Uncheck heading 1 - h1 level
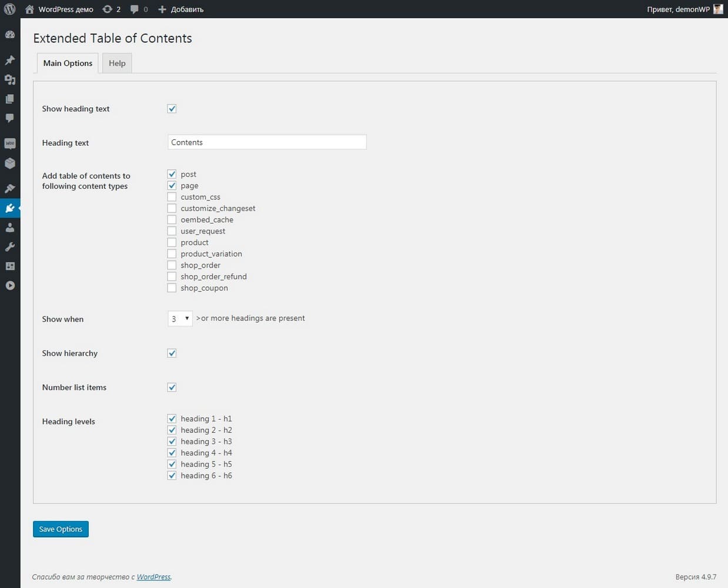 172,419
